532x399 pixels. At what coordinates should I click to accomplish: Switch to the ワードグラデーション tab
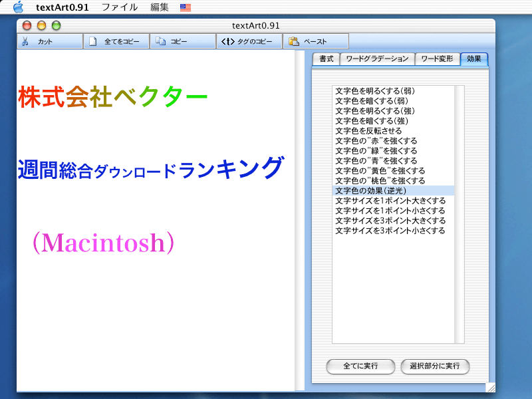click(378, 59)
